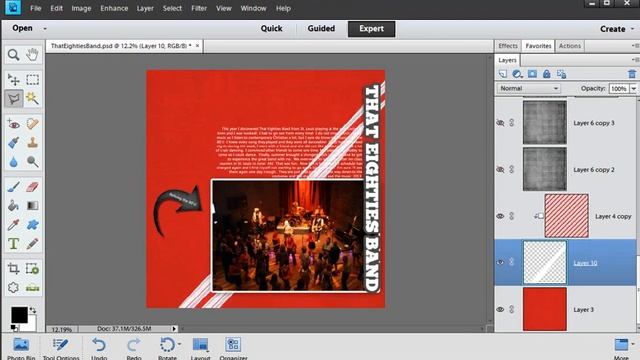This screenshot has height=360, width=640.
Task: Click the Undo button
Action: (99, 348)
